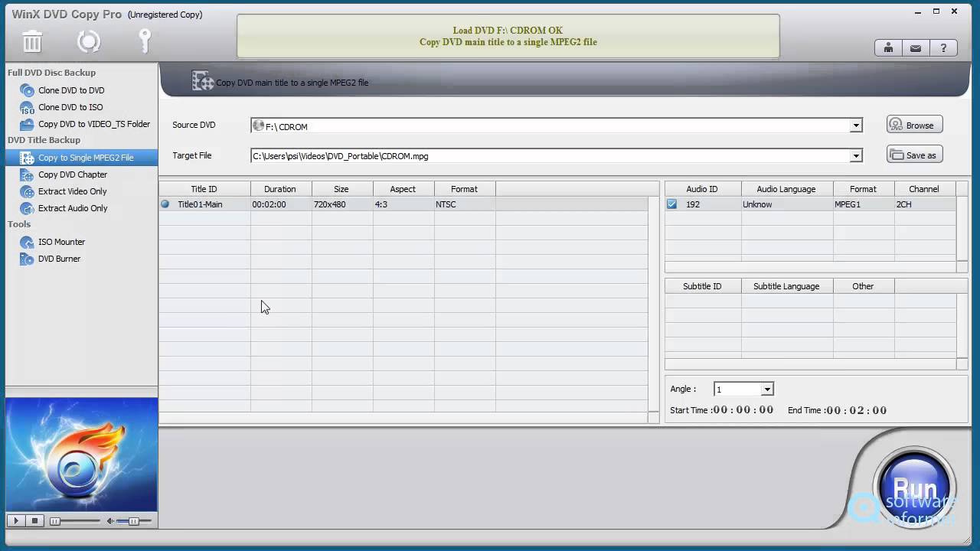Click the MPEG1 audio format cell
This screenshot has width=980, height=551.
(864, 204)
